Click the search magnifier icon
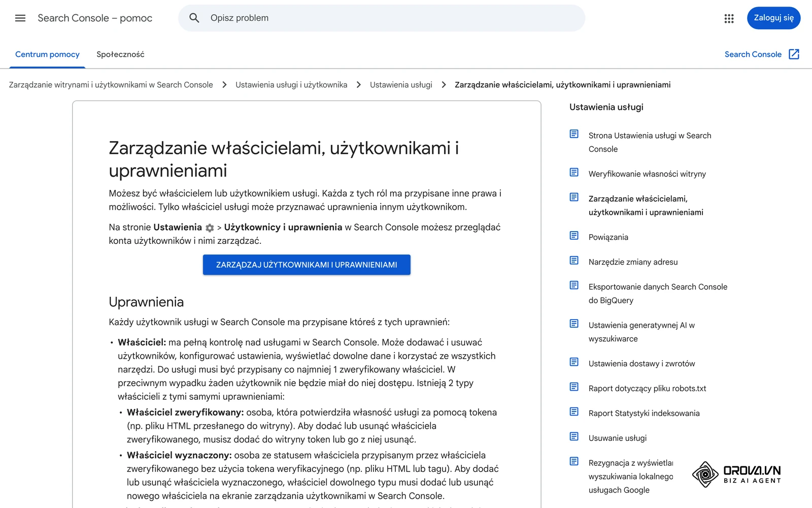This screenshot has width=812, height=508. click(x=194, y=18)
